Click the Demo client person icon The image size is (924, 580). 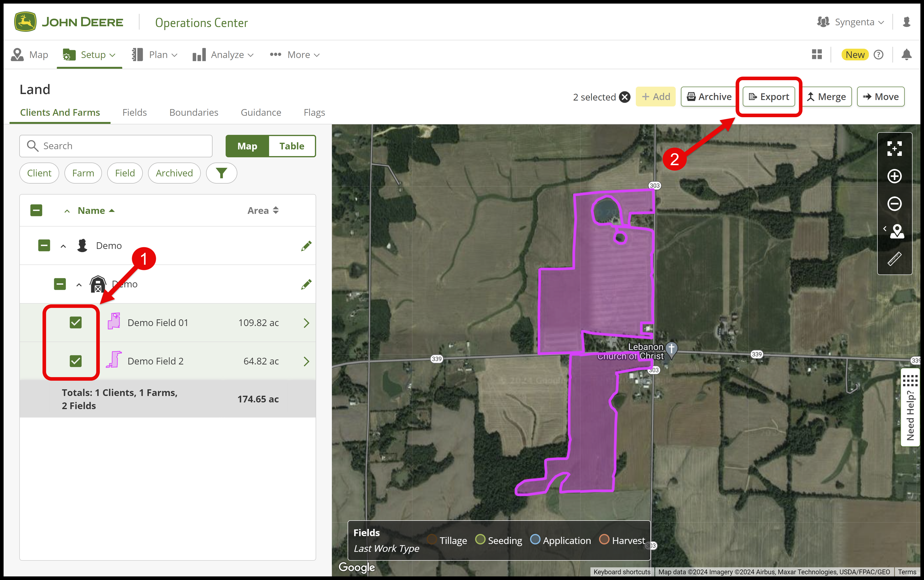82,246
